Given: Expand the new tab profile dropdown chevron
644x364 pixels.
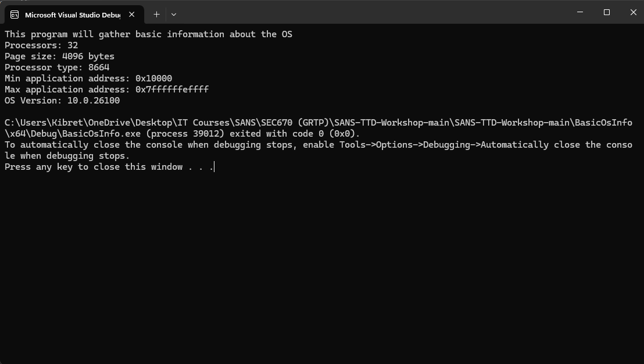Looking at the screenshot, I should pos(173,15).
